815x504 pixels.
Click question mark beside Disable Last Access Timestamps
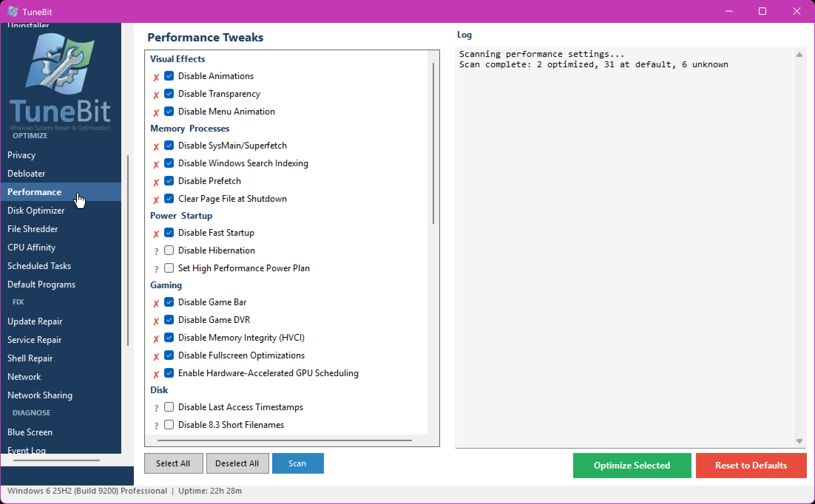tap(156, 408)
